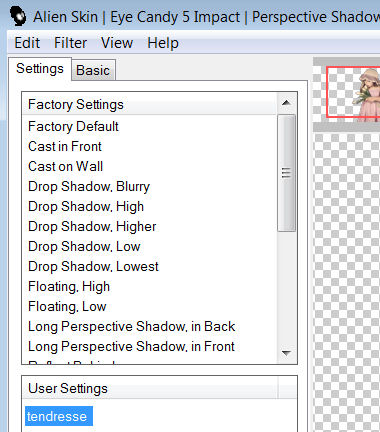Click the navigator preview thumbnail of the girl
The image size is (380, 432).
click(353, 92)
